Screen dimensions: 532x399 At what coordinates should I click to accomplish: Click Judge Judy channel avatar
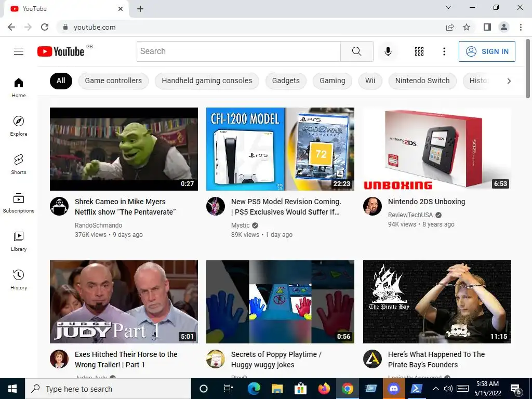point(59,359)
